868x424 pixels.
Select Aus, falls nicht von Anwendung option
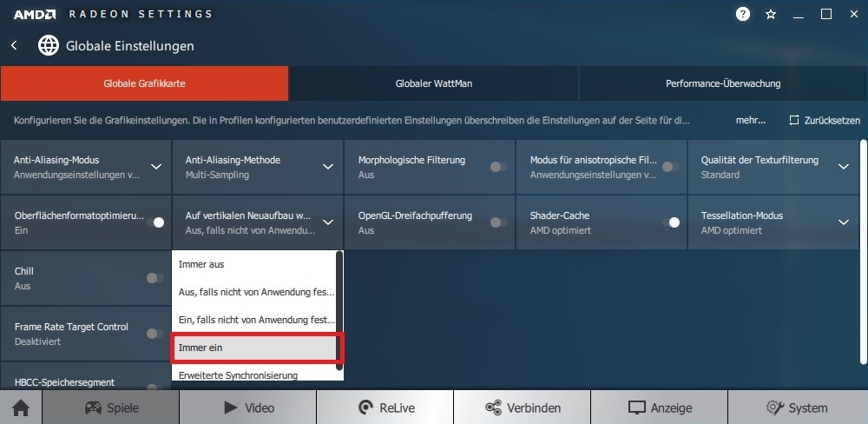[x=254, y=292]
